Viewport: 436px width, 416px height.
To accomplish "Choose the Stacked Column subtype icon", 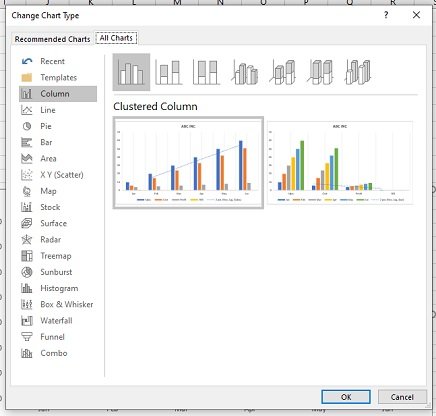I will coord(169,72).
